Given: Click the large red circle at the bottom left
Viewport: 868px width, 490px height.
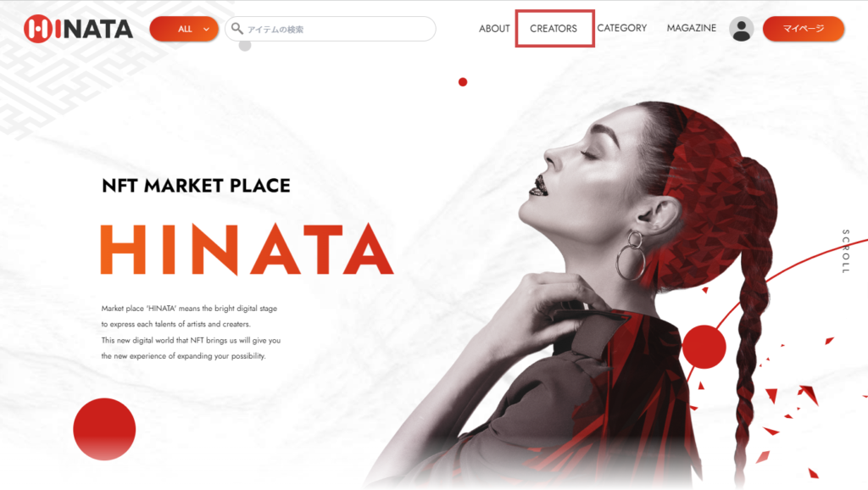Looking at the screenshot, I should pyautogui.click(x=104, y=429).
